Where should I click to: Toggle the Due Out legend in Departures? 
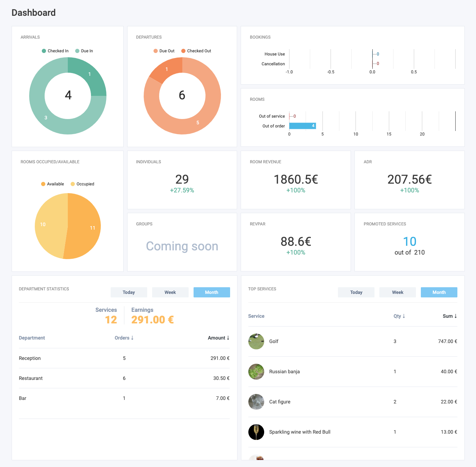(x=164, y=51)
